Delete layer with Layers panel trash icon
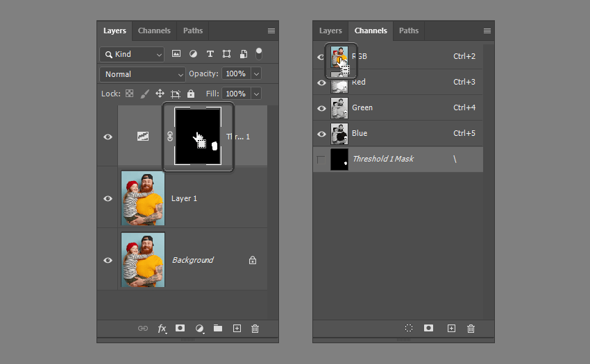The height and width of the screenshot is (364, 590). click(255, 329)
